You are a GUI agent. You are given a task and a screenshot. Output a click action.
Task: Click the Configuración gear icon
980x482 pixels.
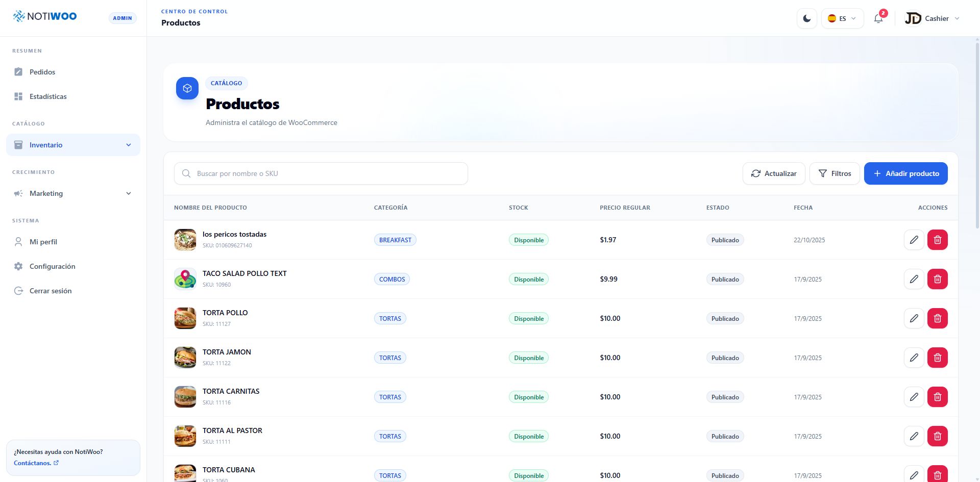tap(18, 266)
